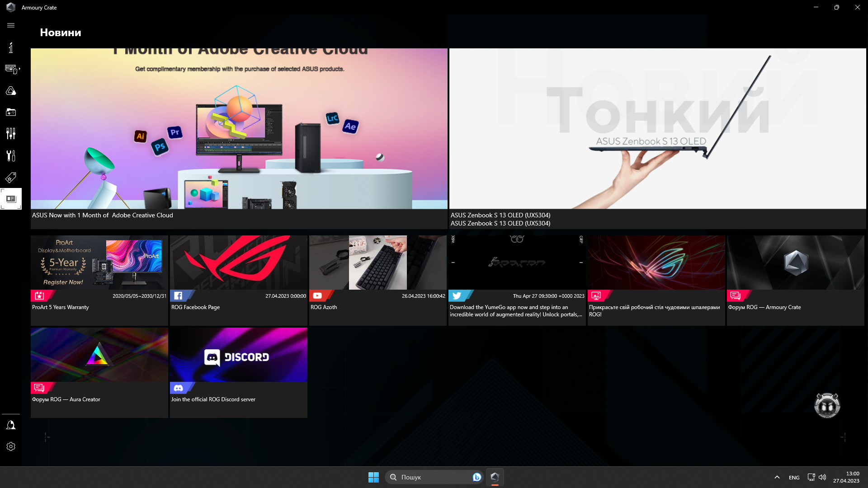
Task: Open the clock showing 13:00 27.04.2023
Action: pos(846,477)
